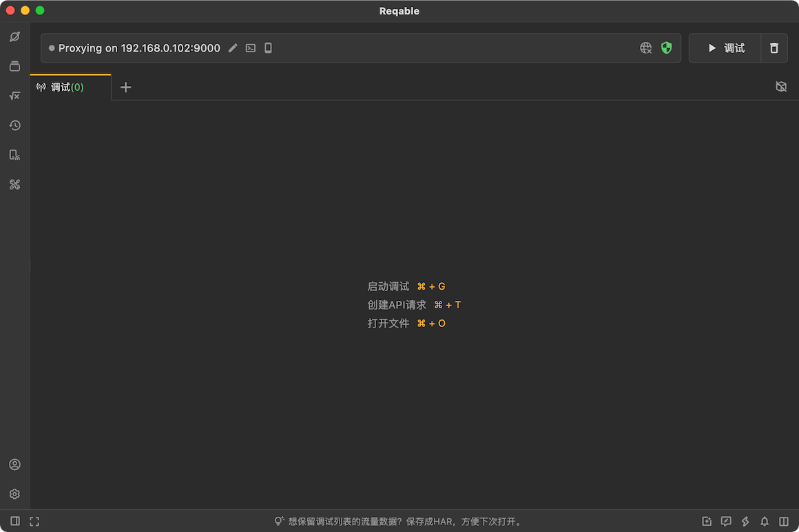799x532 pixels.
Task: Click the lightning bolt icon in status bar
Action: (x=745, y=521)
